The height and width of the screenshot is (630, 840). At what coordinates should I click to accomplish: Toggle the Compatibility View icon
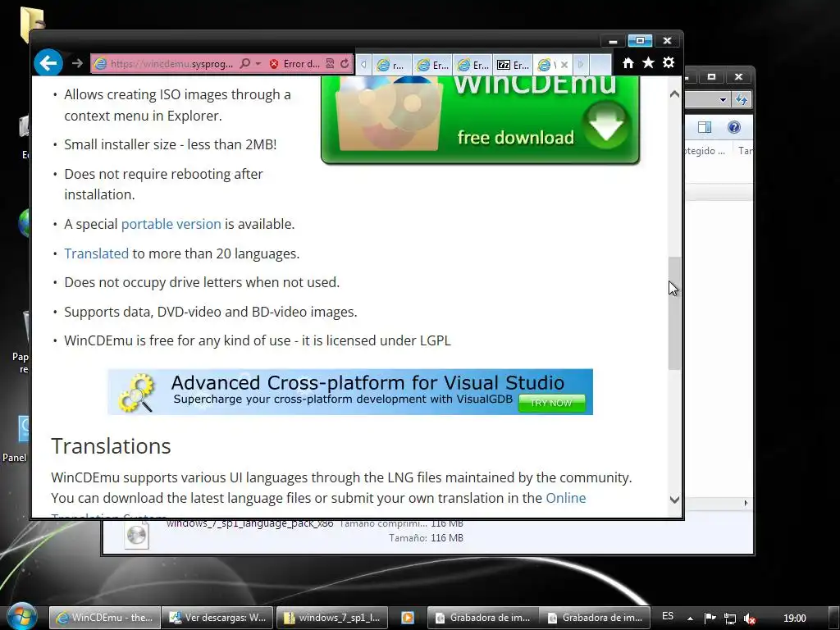pyautogui.click(x=331, y=64)
